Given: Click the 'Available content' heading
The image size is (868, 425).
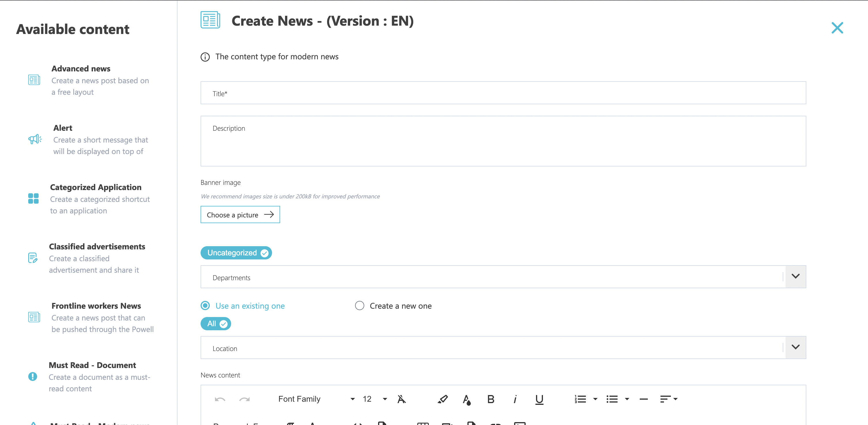Looking at the screenshot, I should pos(72,29).
